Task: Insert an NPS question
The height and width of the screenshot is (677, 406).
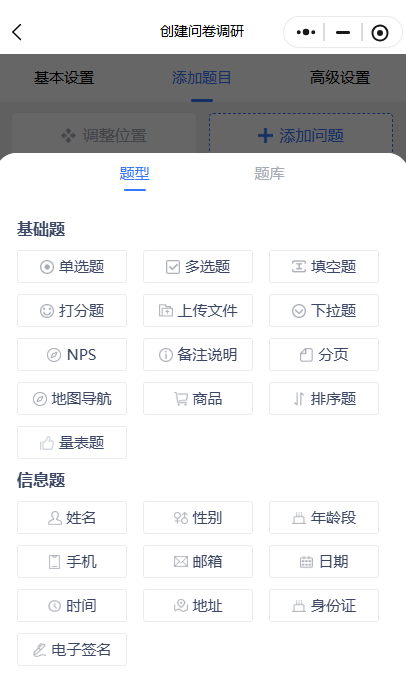Action: [72, 354]
